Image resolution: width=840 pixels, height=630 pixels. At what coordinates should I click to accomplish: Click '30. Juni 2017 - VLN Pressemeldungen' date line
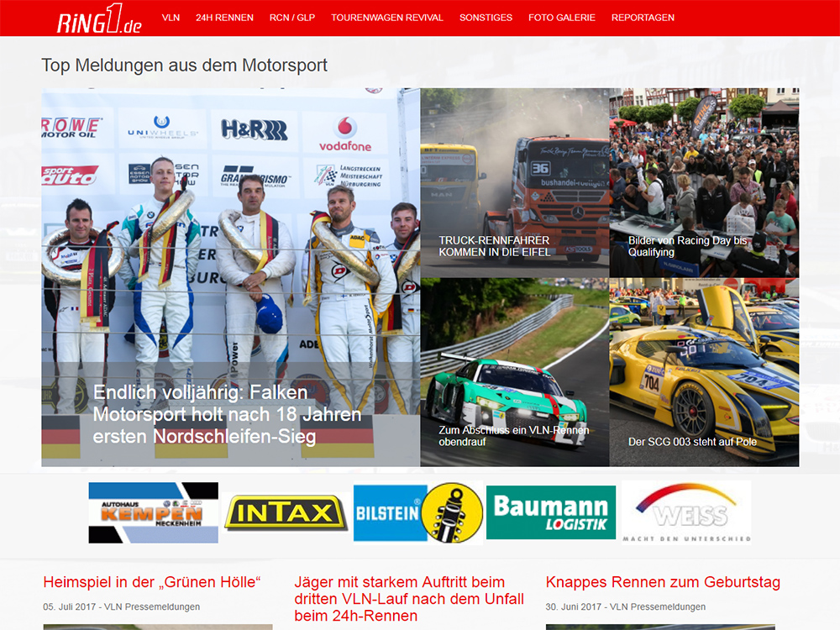pyautogui.click(x=625, y=606)
